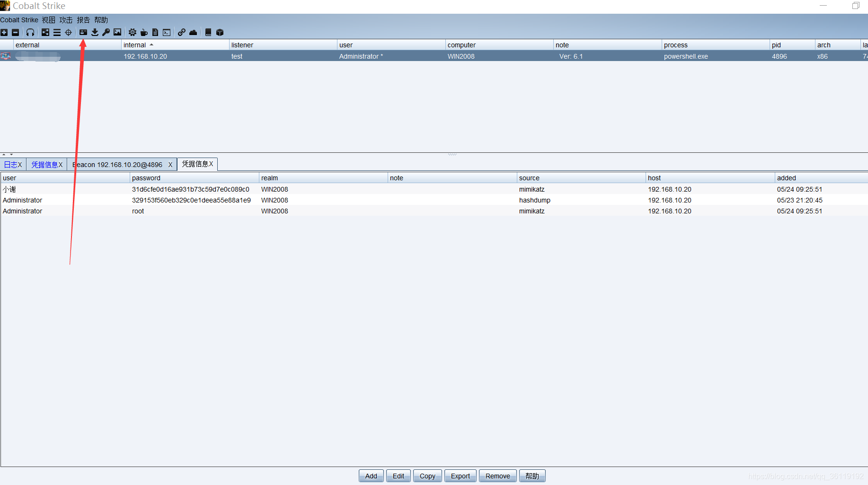Close the active 凭据信息 tab
868x485 pixels.
coord(211,164)
